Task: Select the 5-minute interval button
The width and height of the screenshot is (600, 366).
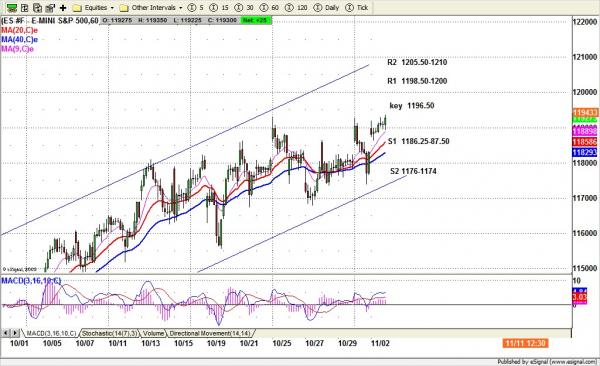Action: click(196, 7)
